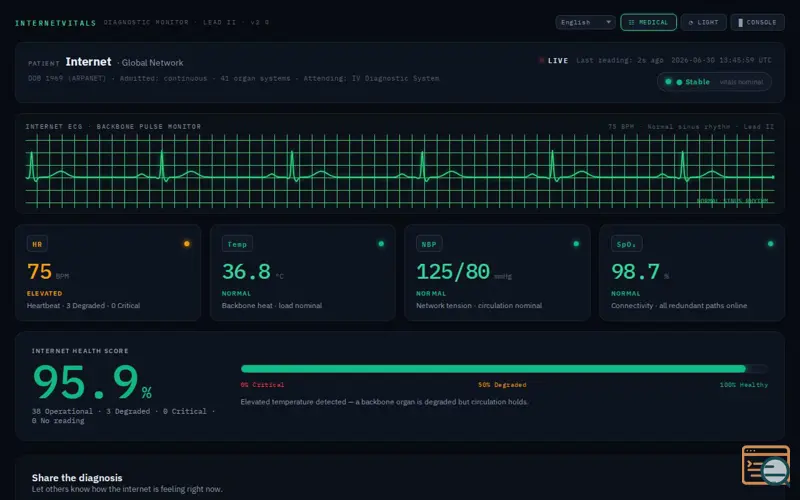Click the red LIVE indicator
This screenshot has height=500, width=800.
(x=554, y=60)
